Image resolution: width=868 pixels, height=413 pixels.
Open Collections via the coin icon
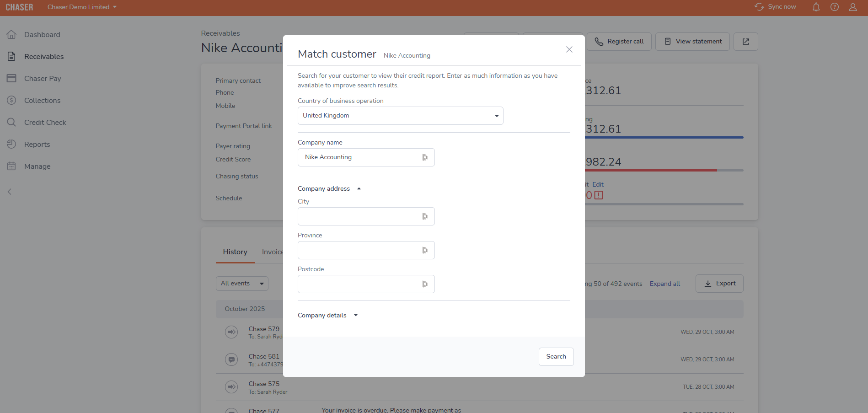(11, 100)
